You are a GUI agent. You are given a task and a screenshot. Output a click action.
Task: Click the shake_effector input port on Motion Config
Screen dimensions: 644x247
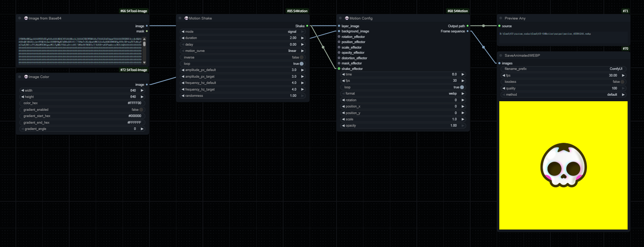point(339,69)
